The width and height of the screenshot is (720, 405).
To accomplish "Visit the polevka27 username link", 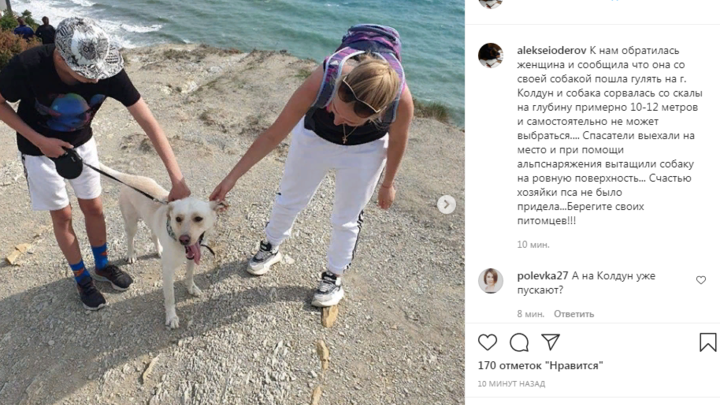I will [542, 276].
